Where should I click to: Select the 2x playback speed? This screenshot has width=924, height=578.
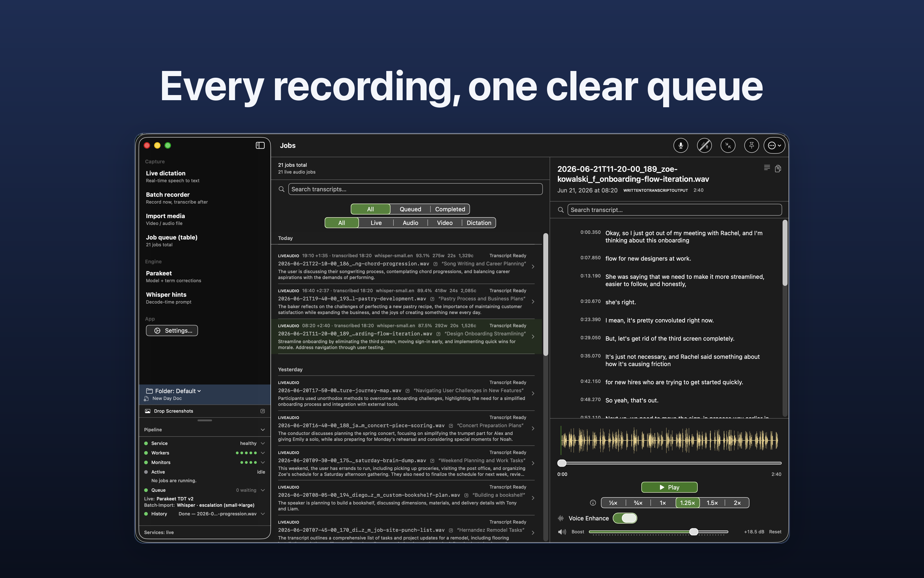click(x=737, y=503)
